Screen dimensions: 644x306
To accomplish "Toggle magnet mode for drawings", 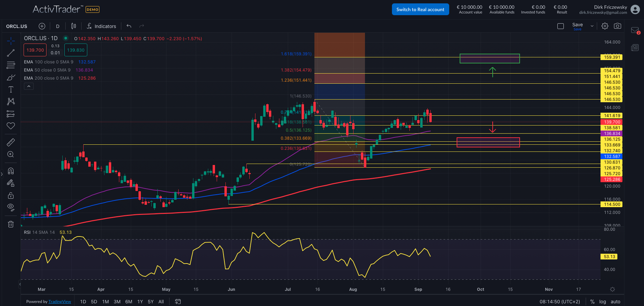I will coord(11,171).
